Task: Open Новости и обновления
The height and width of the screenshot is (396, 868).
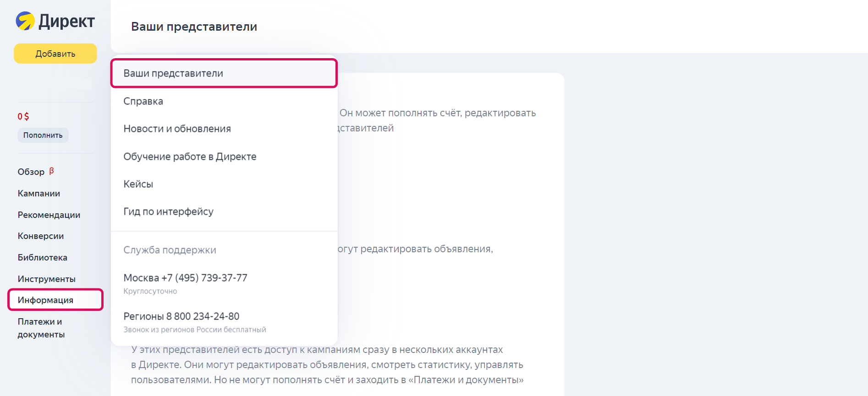Action: pos(177,129)
